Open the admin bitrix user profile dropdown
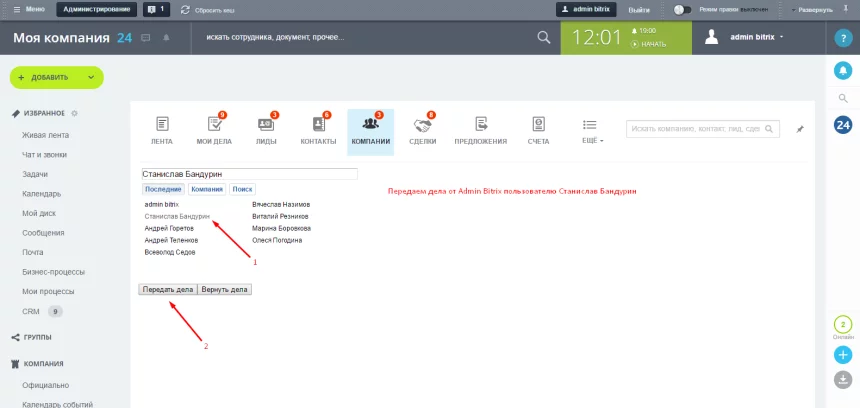This screenshot has height=408, width=860. 745,37
